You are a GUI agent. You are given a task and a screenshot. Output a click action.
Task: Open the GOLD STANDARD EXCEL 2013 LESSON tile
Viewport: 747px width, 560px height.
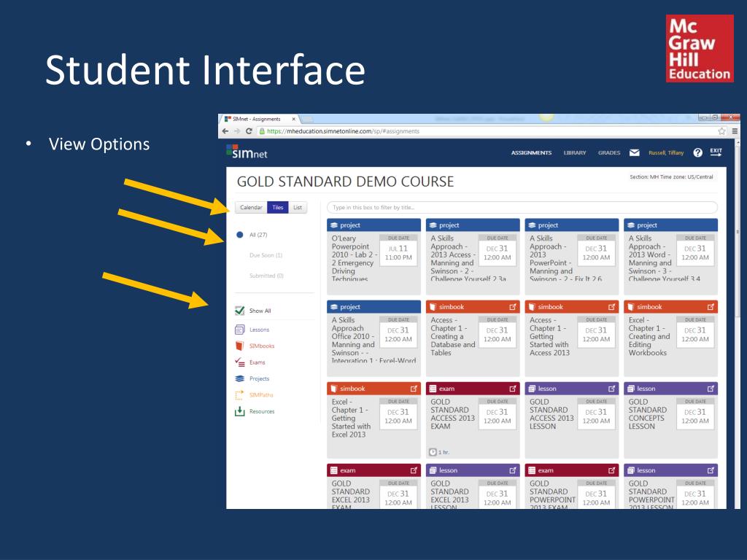point(473,486)
